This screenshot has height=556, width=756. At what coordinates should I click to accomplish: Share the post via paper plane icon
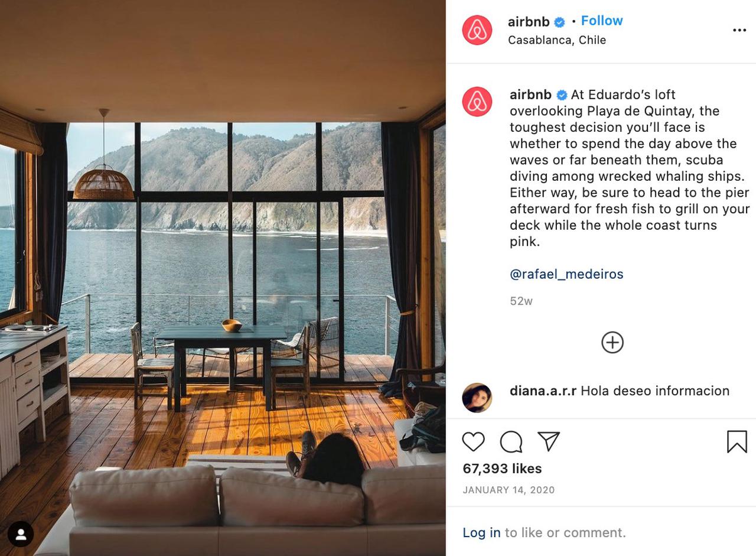click(x=549, y=441)
